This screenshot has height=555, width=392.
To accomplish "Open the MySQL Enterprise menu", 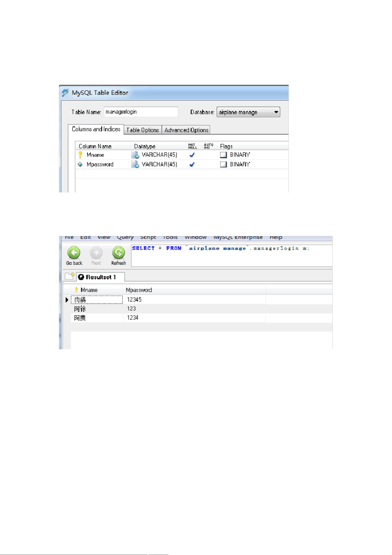I will pos(238,238).
